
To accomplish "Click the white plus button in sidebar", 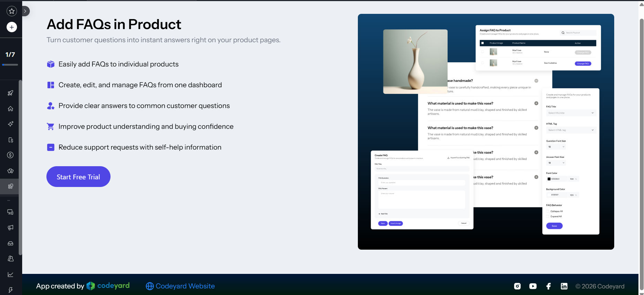I will tap(12, 27).
